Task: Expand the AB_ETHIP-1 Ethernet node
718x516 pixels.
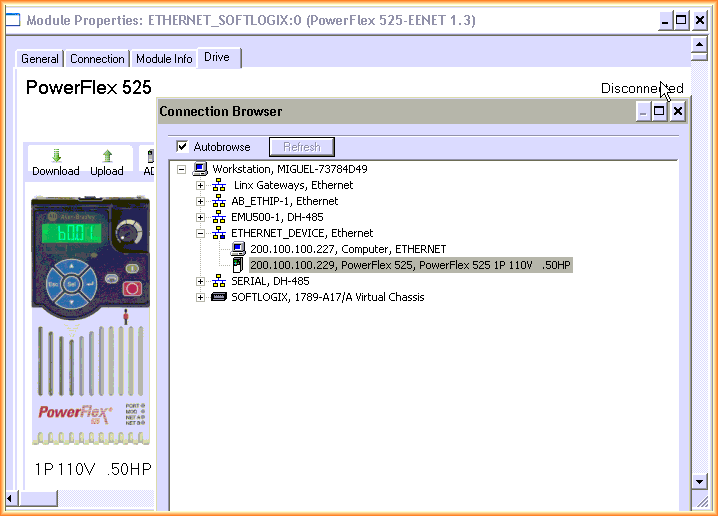Action: tap(201, 201)
